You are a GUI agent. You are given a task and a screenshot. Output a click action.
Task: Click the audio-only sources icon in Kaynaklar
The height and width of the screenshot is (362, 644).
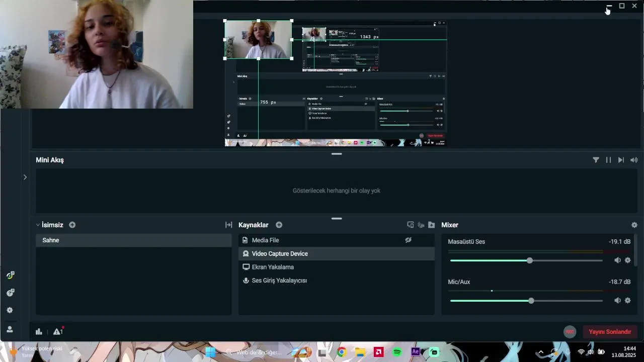coord(421,225)
